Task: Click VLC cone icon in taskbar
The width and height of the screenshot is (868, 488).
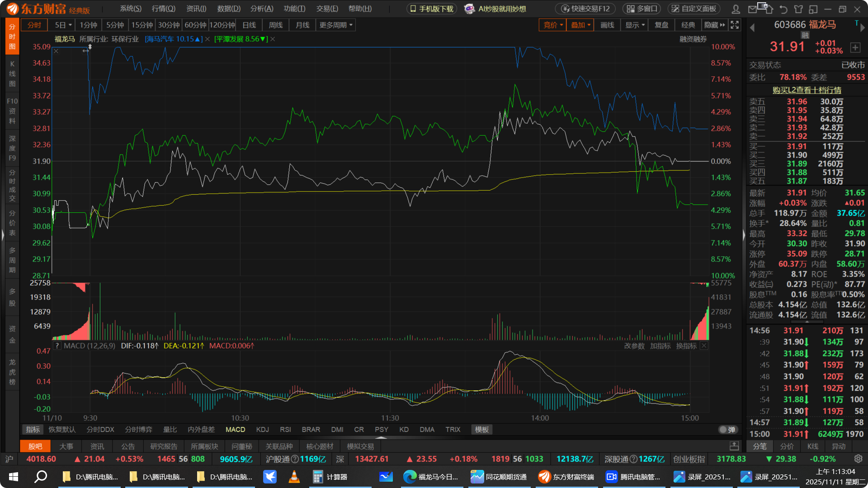Action: pyautogui.click(x=294, y=477)
